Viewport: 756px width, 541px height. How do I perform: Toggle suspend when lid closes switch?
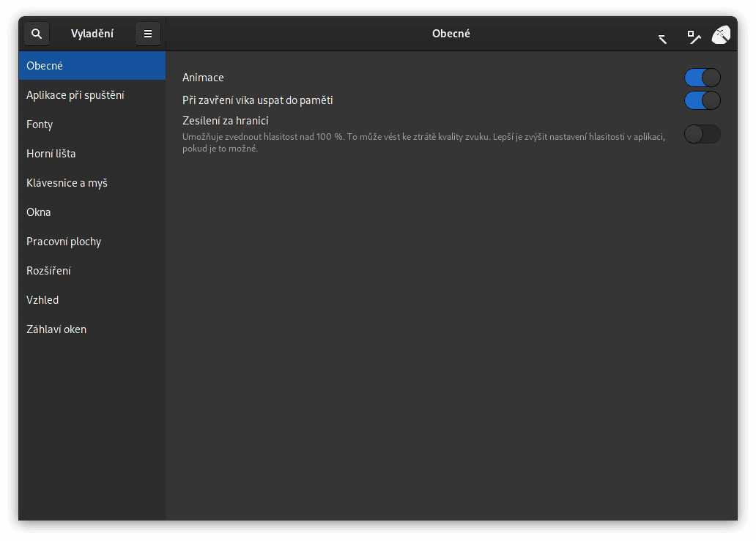tap(703, 100)
